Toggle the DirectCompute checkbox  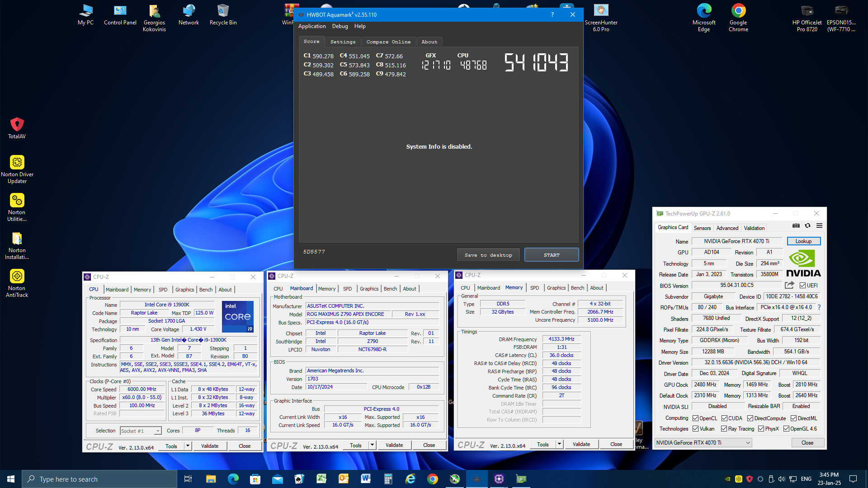[x=750, y=418]
